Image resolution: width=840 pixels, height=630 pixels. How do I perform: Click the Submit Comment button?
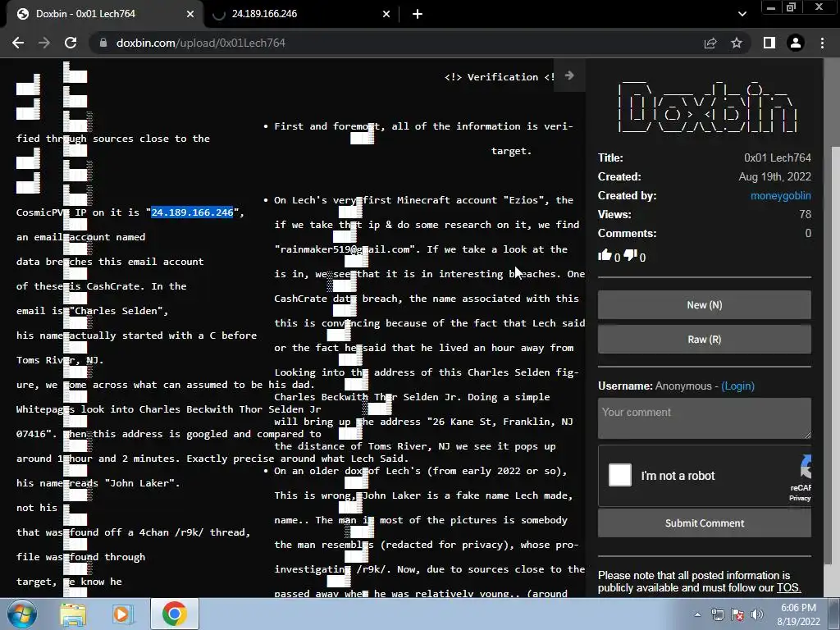point(705,523)
